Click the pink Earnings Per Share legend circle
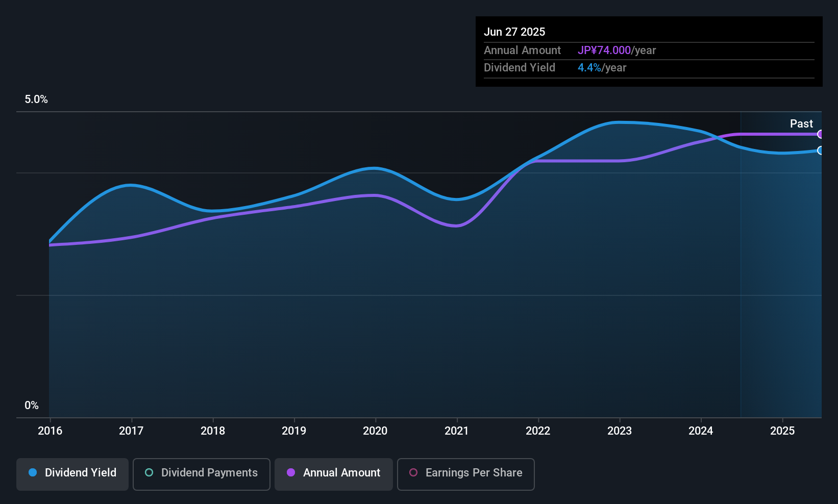Image resolution: width=838 pixels, height=504 pixels. point(413,472)
